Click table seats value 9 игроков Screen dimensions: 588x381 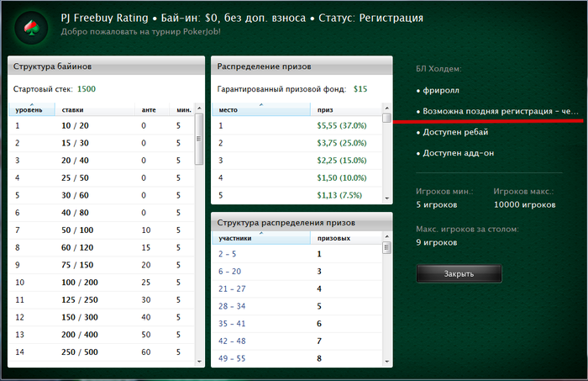[x=437, y=242]
